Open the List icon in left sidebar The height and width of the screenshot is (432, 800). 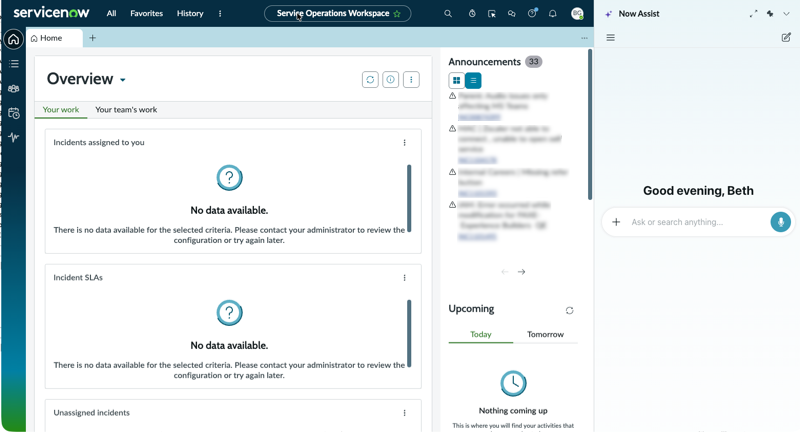14,64
